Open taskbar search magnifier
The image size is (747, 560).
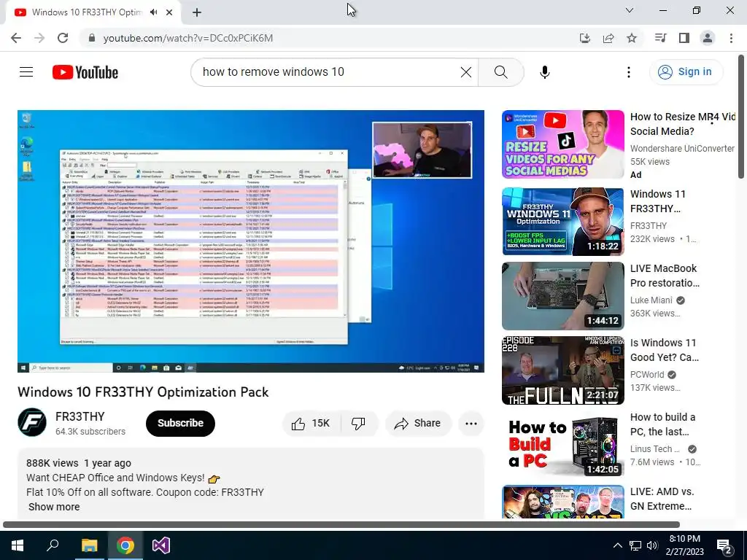tap(53, 545)
